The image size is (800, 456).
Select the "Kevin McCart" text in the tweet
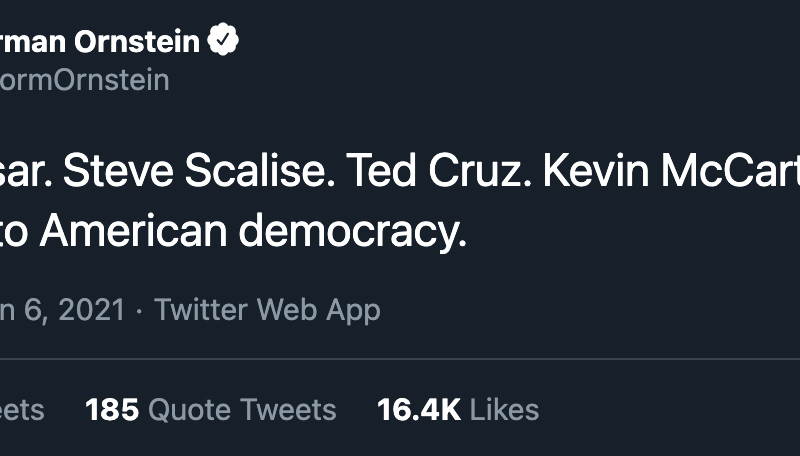click(670, 172)
